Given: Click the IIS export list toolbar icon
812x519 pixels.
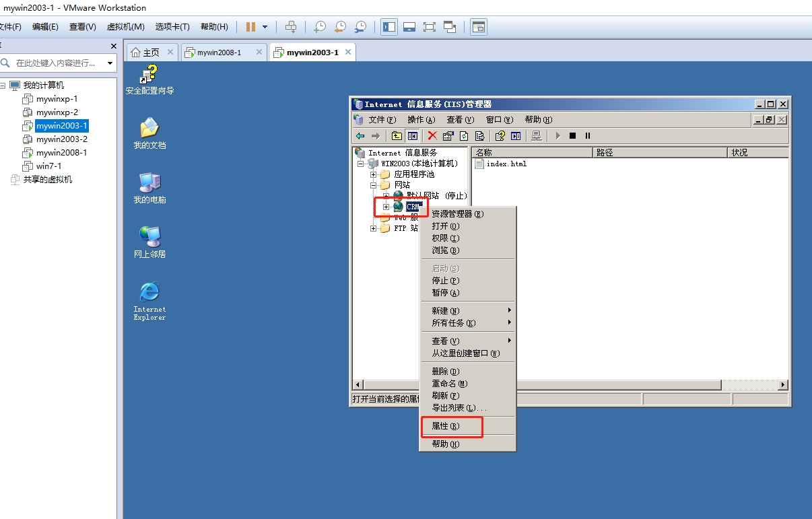Looking at the screenshot, I should (x=479, y=136).
